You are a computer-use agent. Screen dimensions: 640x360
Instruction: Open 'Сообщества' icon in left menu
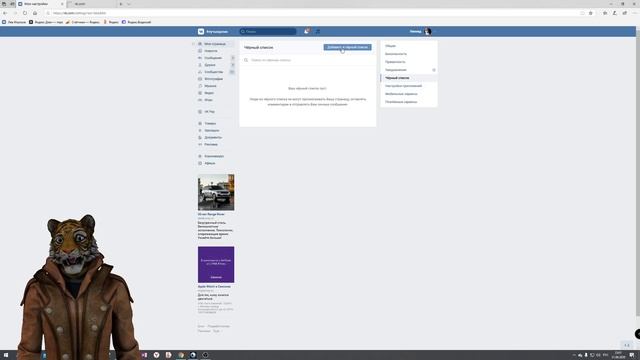[x=200, y=71]
